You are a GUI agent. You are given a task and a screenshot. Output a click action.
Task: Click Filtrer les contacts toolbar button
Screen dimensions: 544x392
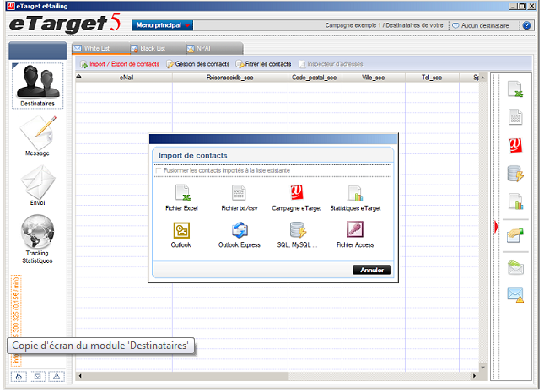[x=263, y=64]
